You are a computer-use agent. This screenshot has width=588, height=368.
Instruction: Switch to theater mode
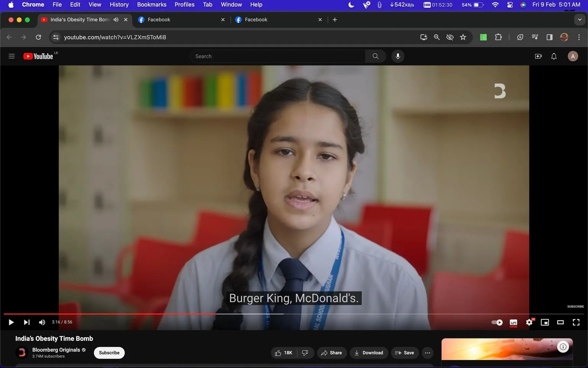560,322
